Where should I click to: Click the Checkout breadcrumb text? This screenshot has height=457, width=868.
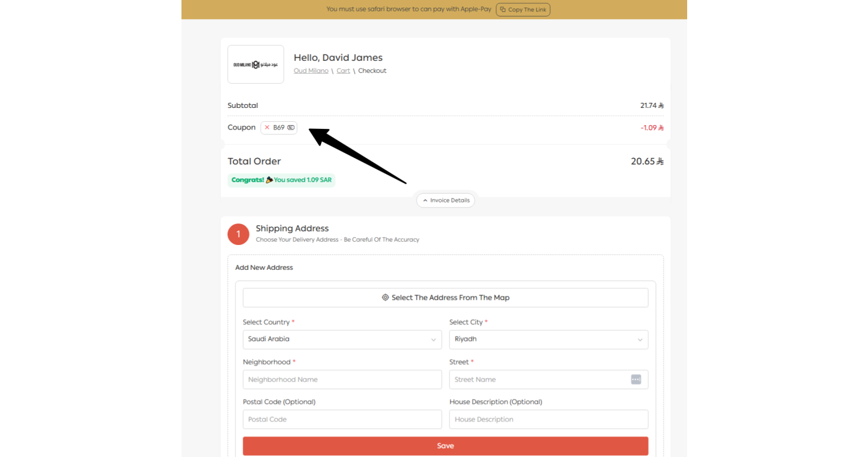(372, 71)
